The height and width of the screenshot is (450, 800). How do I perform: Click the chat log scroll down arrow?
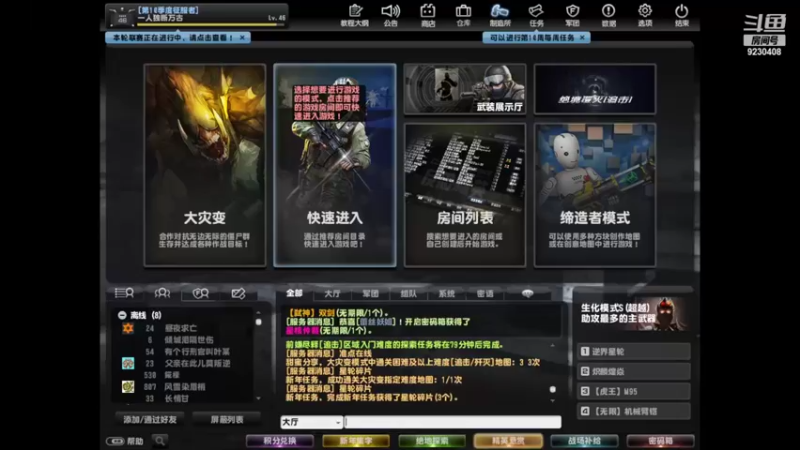pyautogui.click(x=553, y=401)
